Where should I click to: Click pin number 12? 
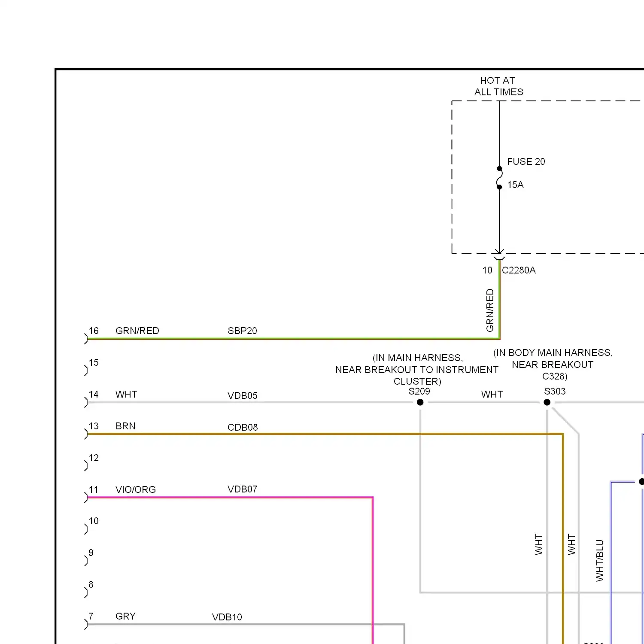(94, 458)
